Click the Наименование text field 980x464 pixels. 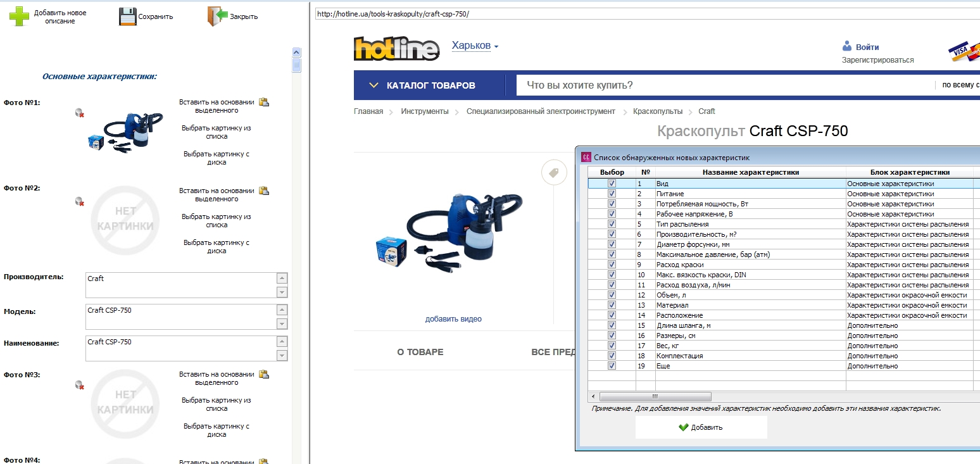pyautogui.click(x=181, y=348)
